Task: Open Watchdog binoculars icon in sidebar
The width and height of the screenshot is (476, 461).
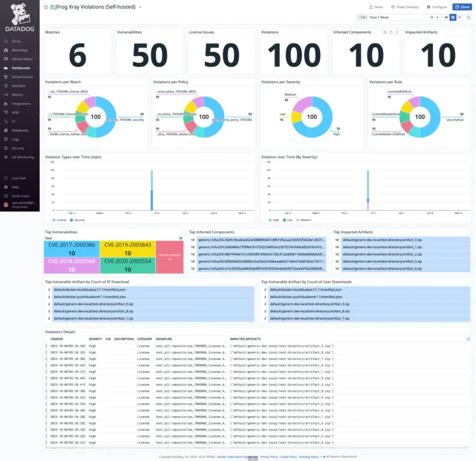Action: coord(6,50)
